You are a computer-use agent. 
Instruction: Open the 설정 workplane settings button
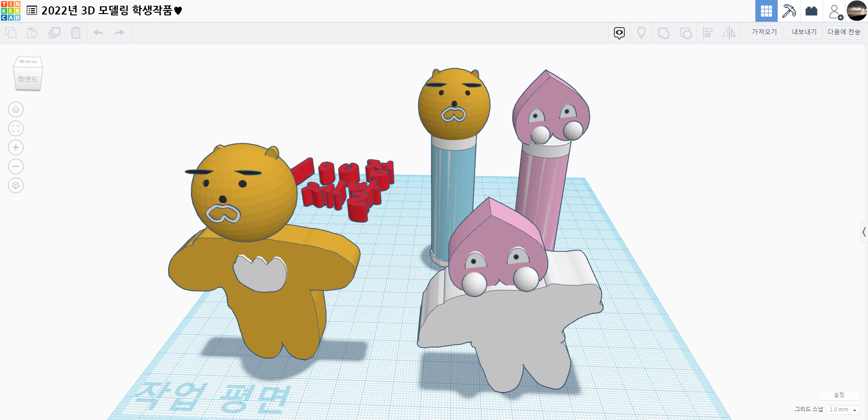(x=839, y=395)
